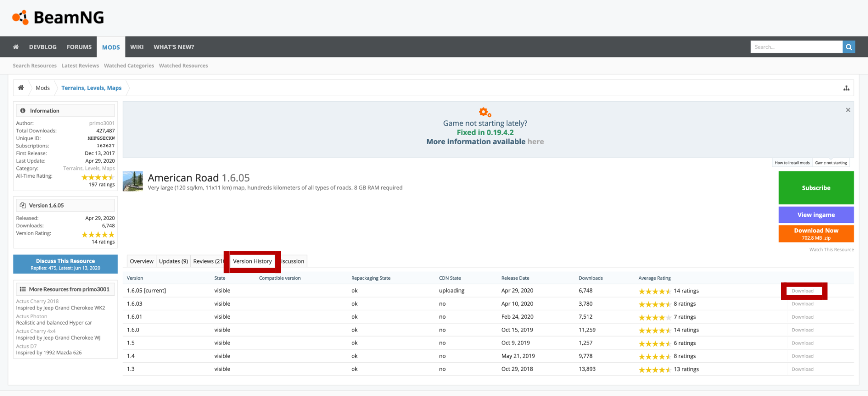868x396 pixels.
Task: Open FORUMS in the navigation bar
Action: [x=79, y=47]
